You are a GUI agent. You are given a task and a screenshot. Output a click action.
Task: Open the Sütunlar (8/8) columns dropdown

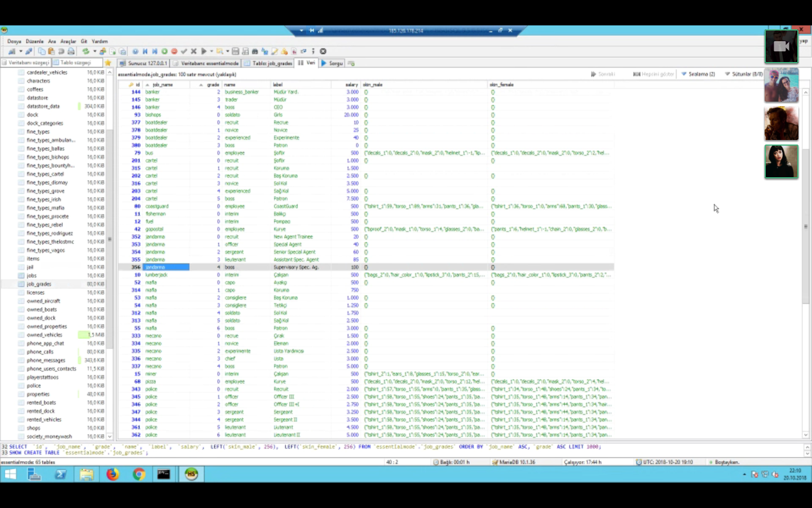tap(744, 74)
